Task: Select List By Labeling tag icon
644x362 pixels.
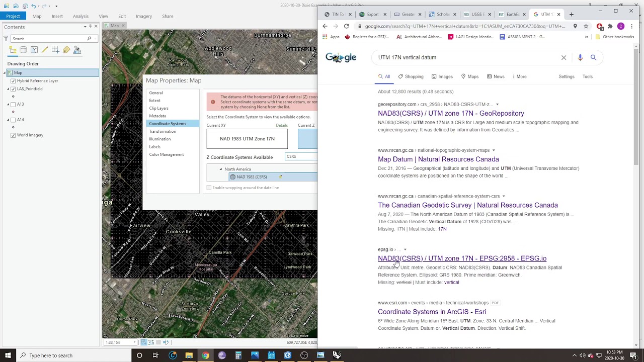Action: click(x=66, y=50)
